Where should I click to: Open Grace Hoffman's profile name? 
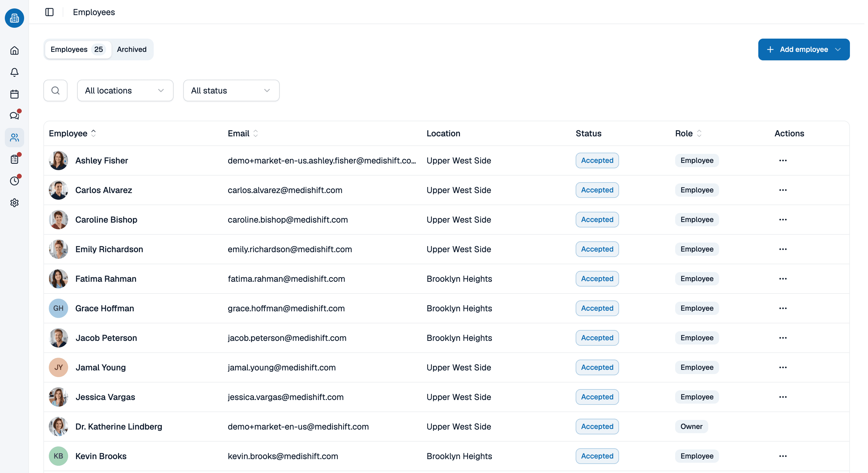[105, 308]
